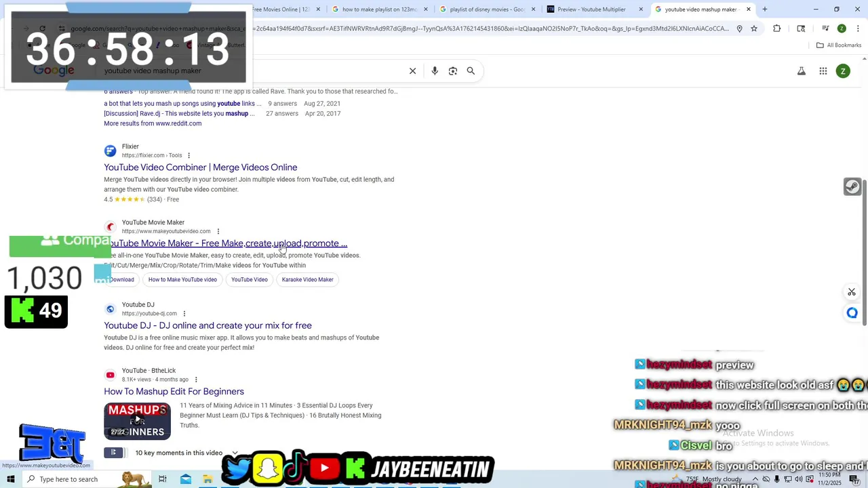The height and width of the screenshot is (488, 868).
Task: Close the Preview - Youtube Multiplier tab
Action: point(641,9)
